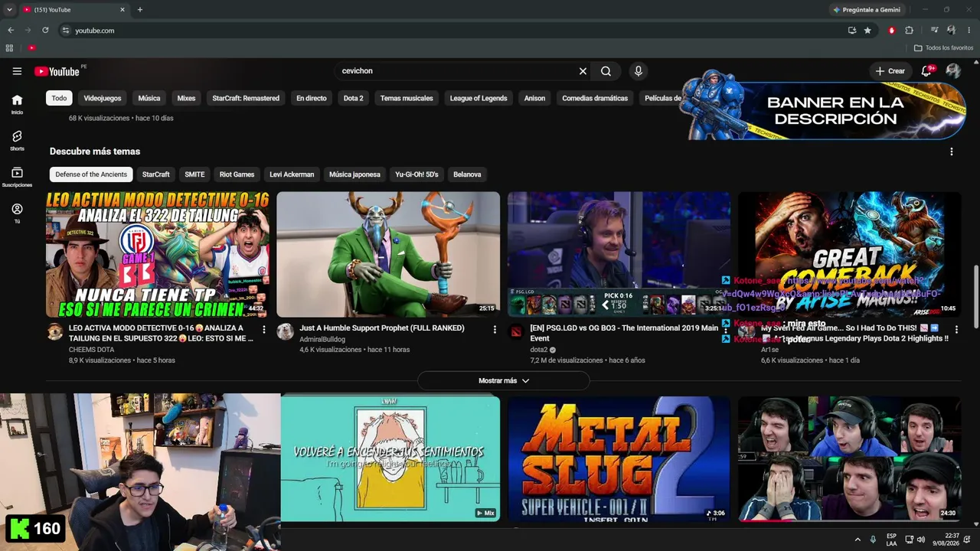This screenshot has width=980, height=551.
Task: Go to the YouTube logo home link
Action: coord(57,71)
